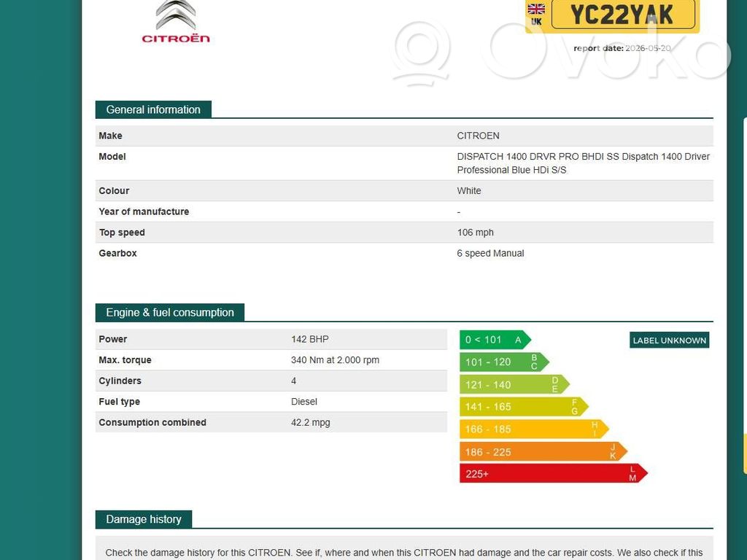Screen dimensions: 747x560
Task: Click the LABEL UNKNOWN badge
Action: pyautogui.click(x=670, y=340)
